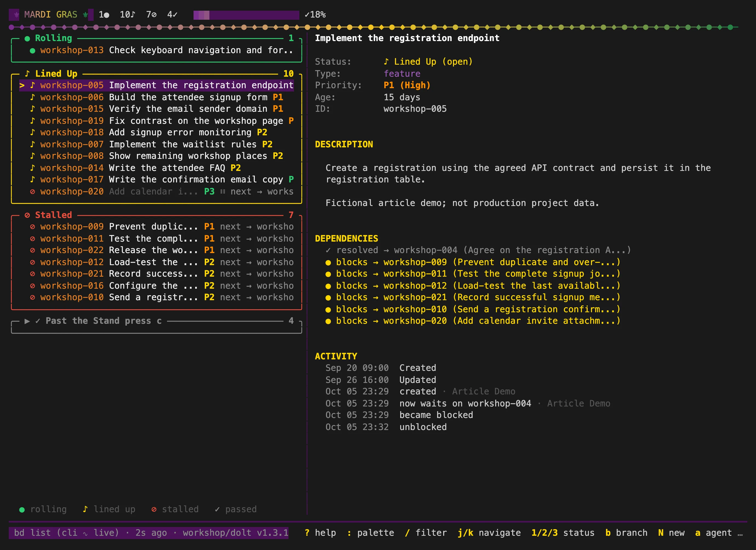This screenshot has width=756, height=550.
Task: Click the yellow dot beside blocks workshop-009
Action: 328,262
